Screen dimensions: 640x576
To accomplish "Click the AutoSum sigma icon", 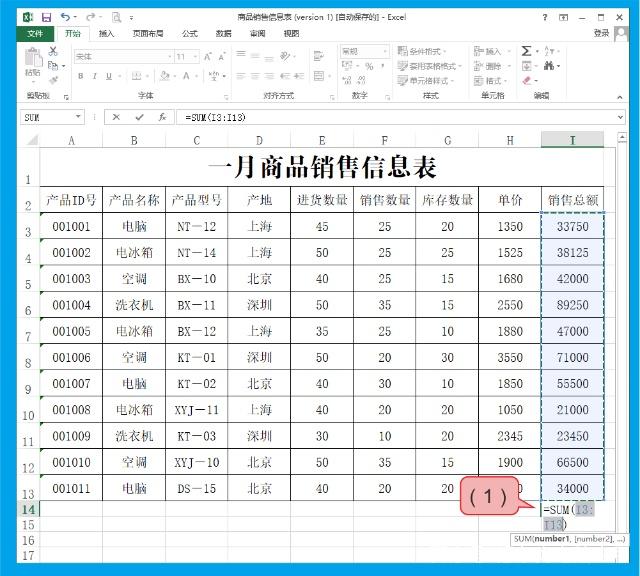I will pos(526,51).
